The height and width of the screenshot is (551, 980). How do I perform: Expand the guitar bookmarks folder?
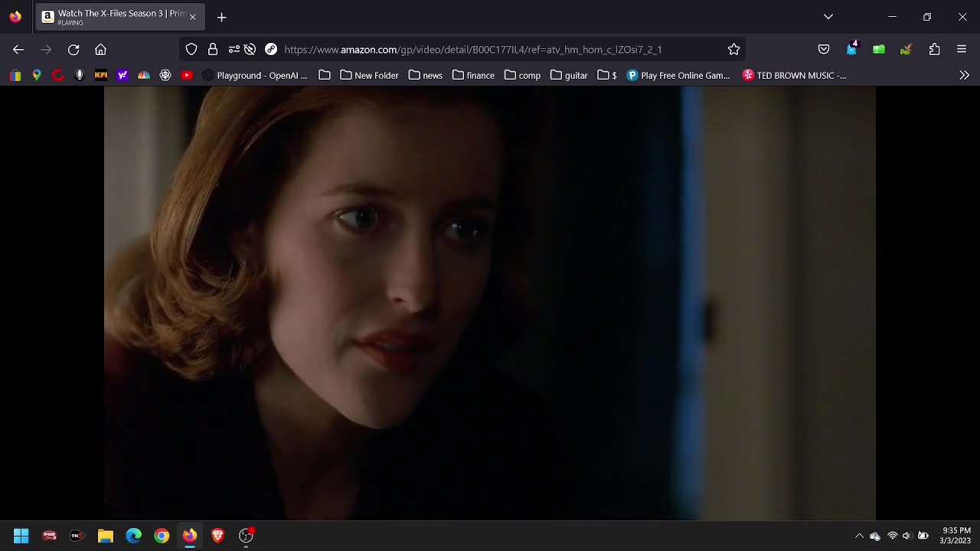click(x=569, y=75)
